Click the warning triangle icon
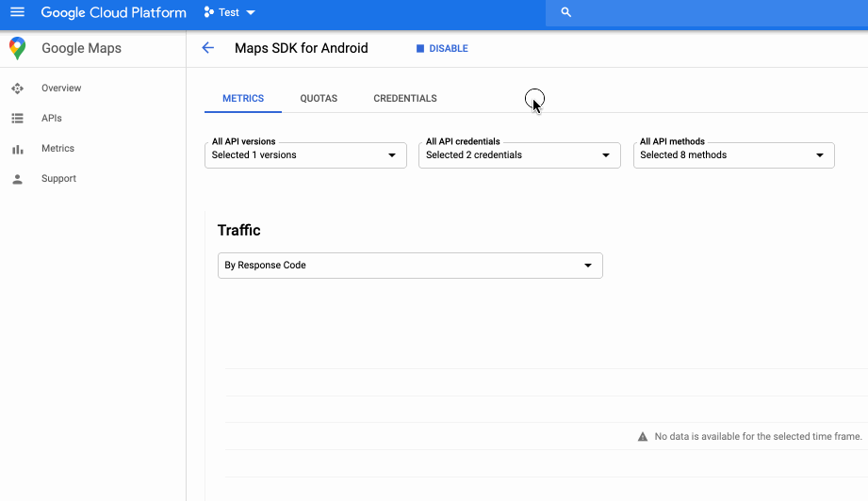This screenshot has height=501, width=868. (642, 437)
